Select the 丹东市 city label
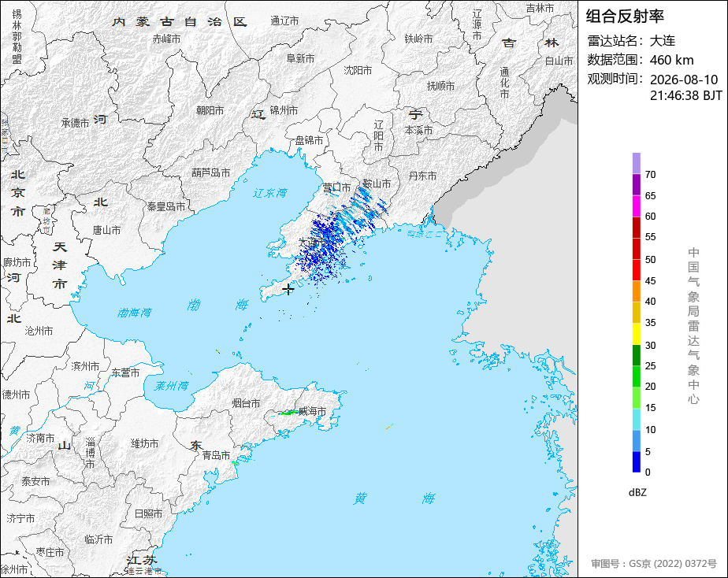728x578 pixels. pos(422,176)
